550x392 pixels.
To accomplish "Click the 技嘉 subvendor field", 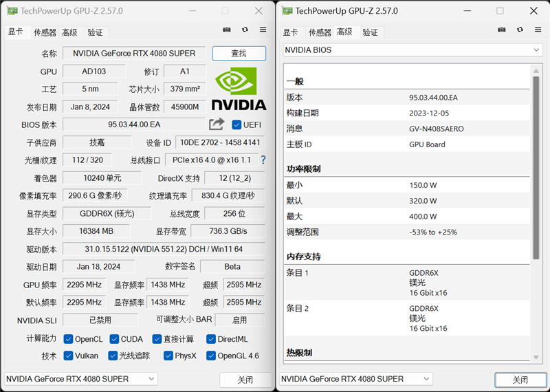I will coord(97,142).
